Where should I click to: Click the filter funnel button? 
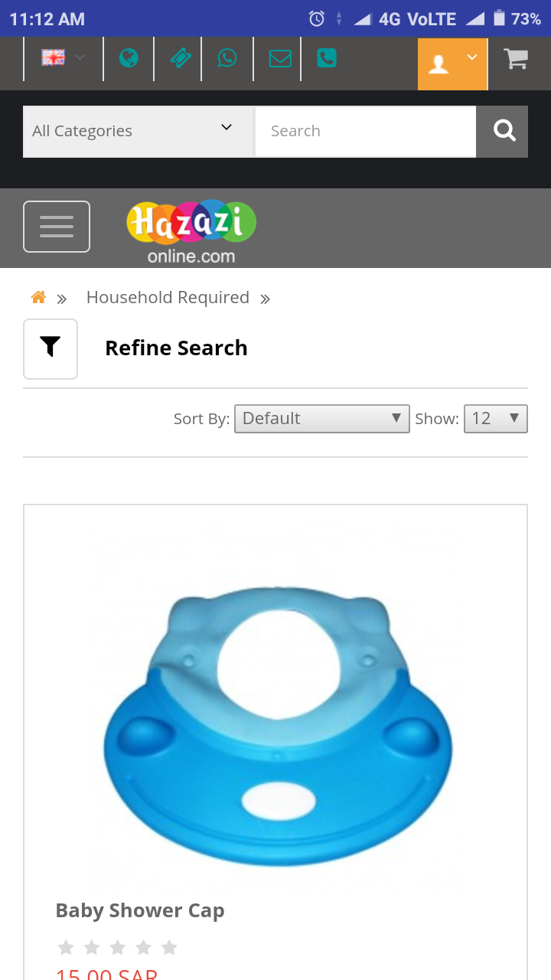(51, 348)
